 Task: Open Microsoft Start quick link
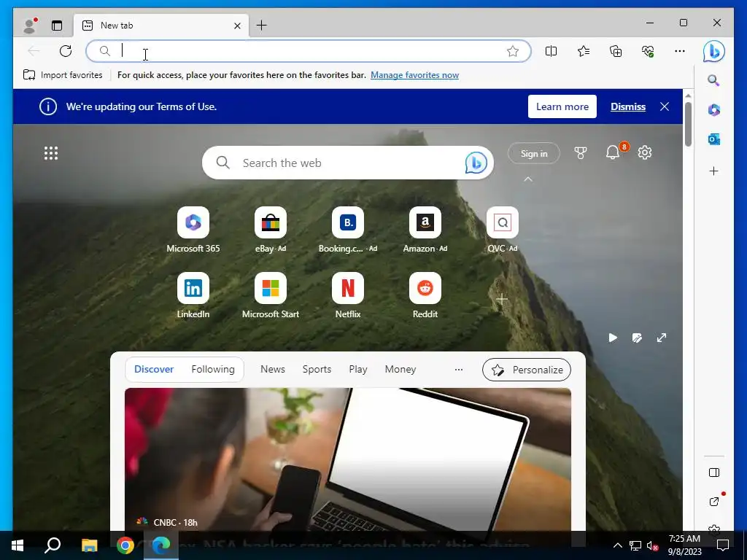[270, 296]
